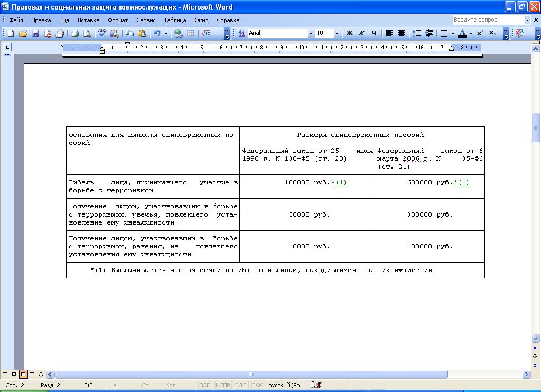Image resolution: width=541 pixels, height=392 pixels.
Task: Open the font size 10 dropdown
Action: (x=337, y=33)
